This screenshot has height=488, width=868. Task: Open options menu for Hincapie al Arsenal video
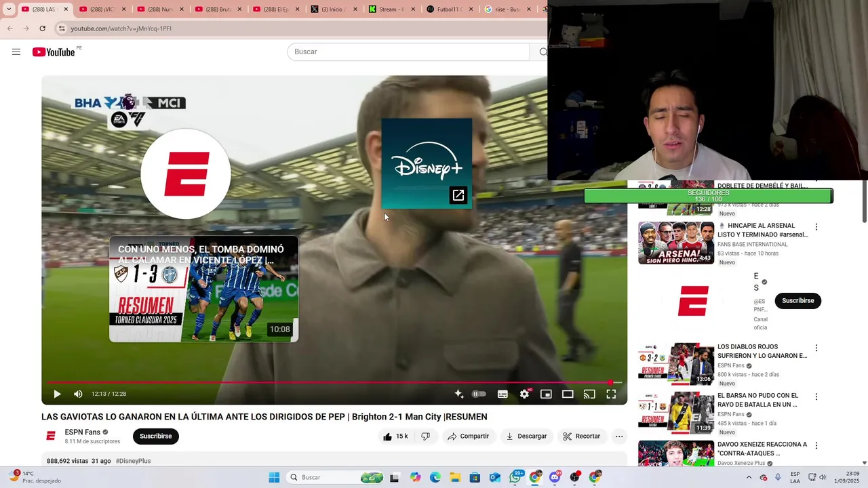pos(816,227)
